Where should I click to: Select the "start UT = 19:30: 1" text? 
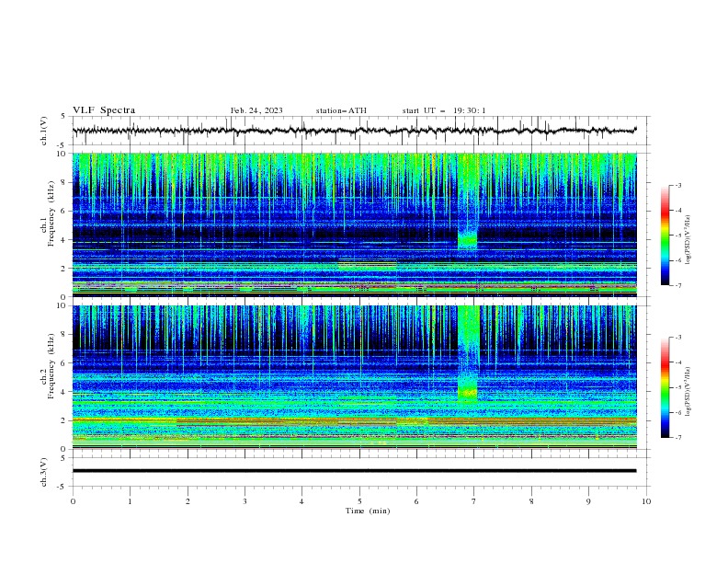tap(444, 110)
